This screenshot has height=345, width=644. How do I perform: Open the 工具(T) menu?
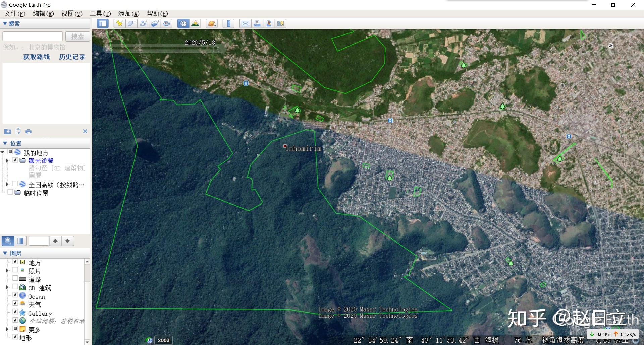tap(100, 14)
